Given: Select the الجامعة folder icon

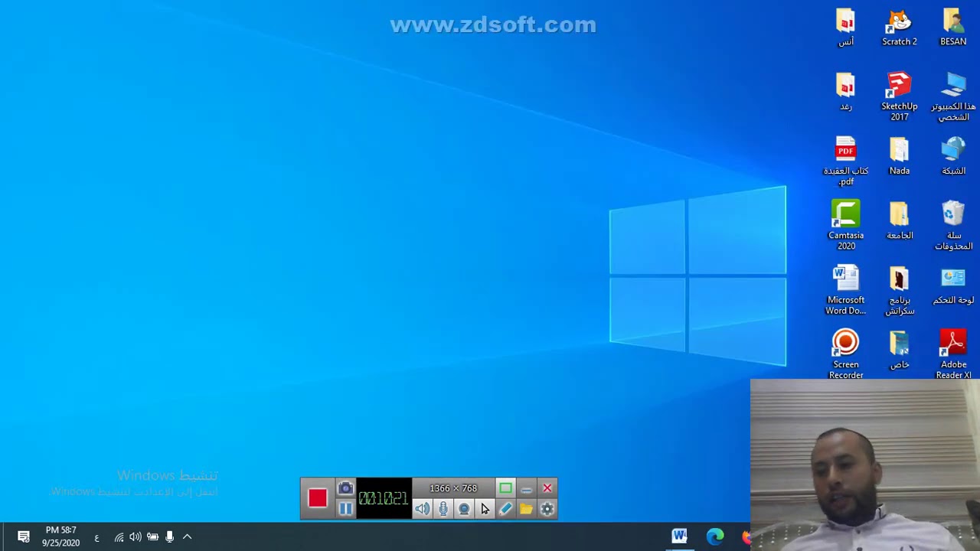Looking at the screenshot, I should coord(900,221).
